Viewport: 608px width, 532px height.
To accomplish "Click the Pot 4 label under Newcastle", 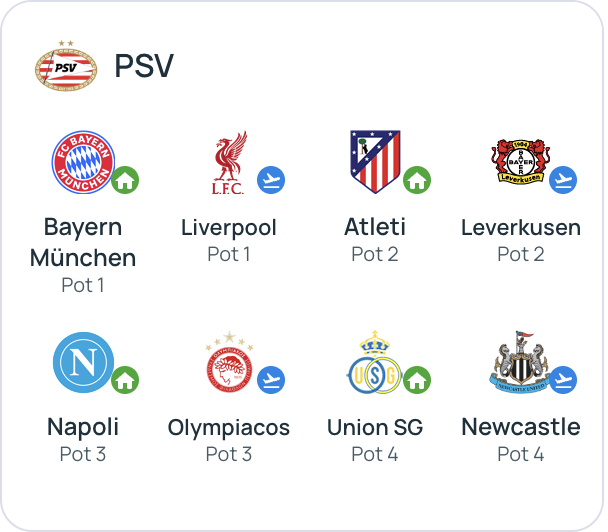I will pyautogui.click(x=521, y=455).
